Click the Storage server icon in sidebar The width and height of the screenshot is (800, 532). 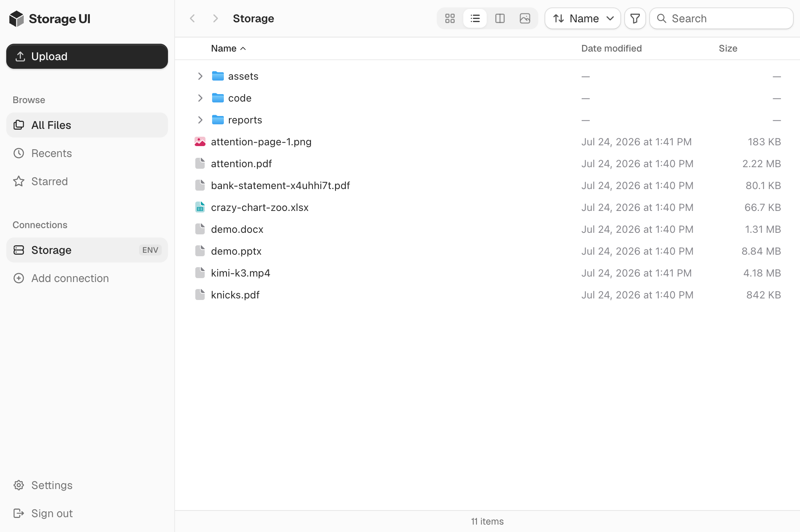coord(19,250)
